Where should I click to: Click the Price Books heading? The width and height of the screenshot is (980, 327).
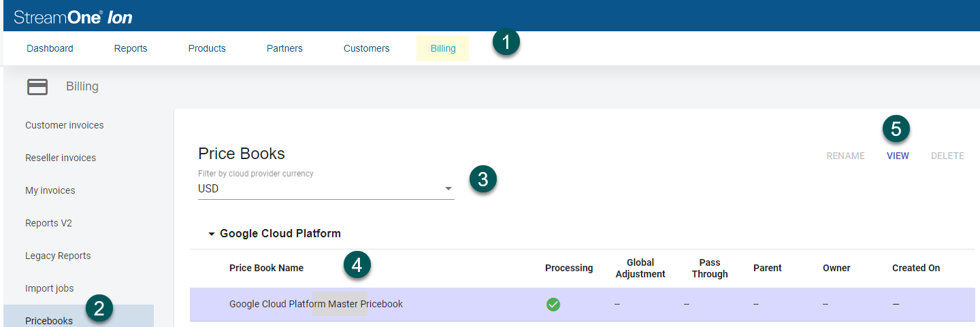[242, 154]
